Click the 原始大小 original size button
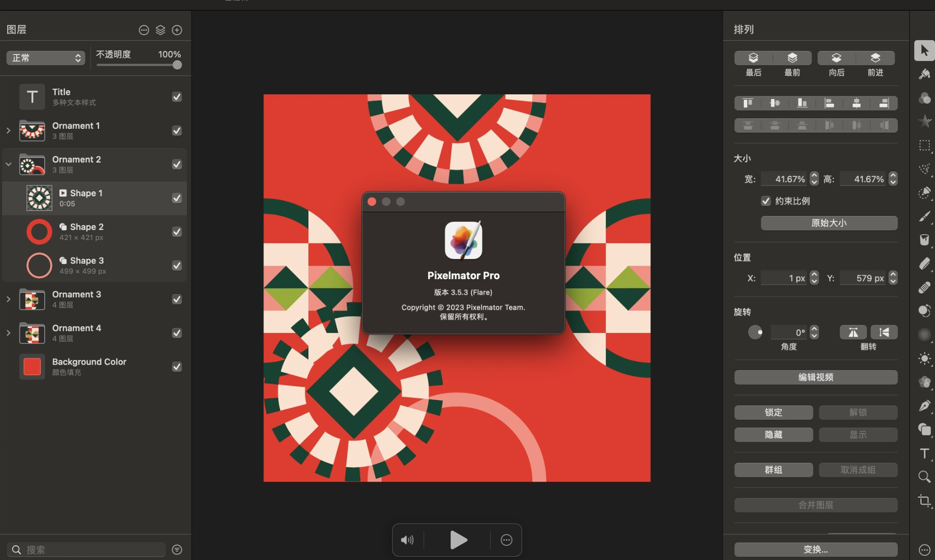Image resolution: width=935 pixels, height=560 pixels. [828, 223]
